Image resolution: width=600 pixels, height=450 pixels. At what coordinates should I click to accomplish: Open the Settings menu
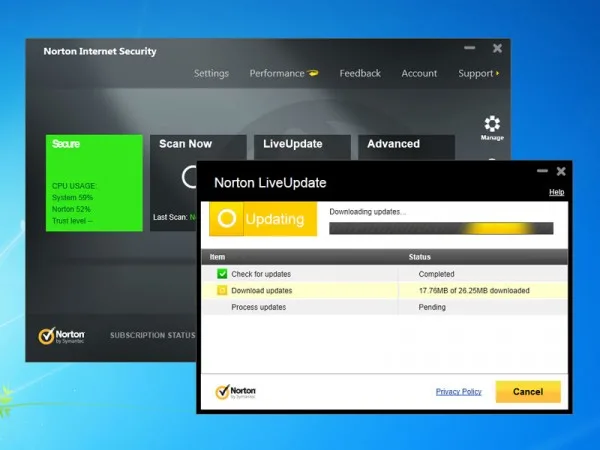pyautogui.click(x=211, y=73)
